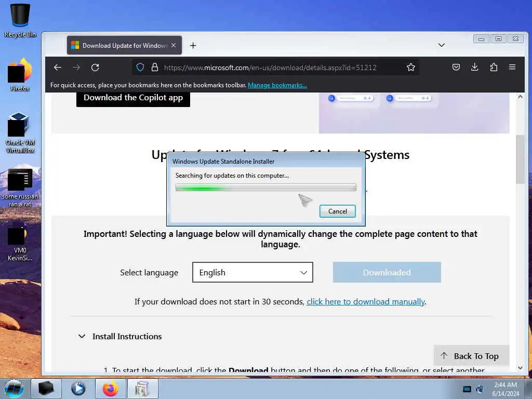This screenshot has height=399, width=532.
Task: Click the Windows Update Standalone Installer title bar
Action: [265, 162]
